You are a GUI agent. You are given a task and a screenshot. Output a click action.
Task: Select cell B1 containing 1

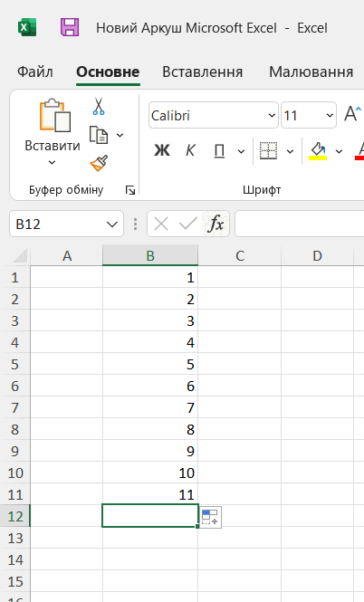pos(150,277)
